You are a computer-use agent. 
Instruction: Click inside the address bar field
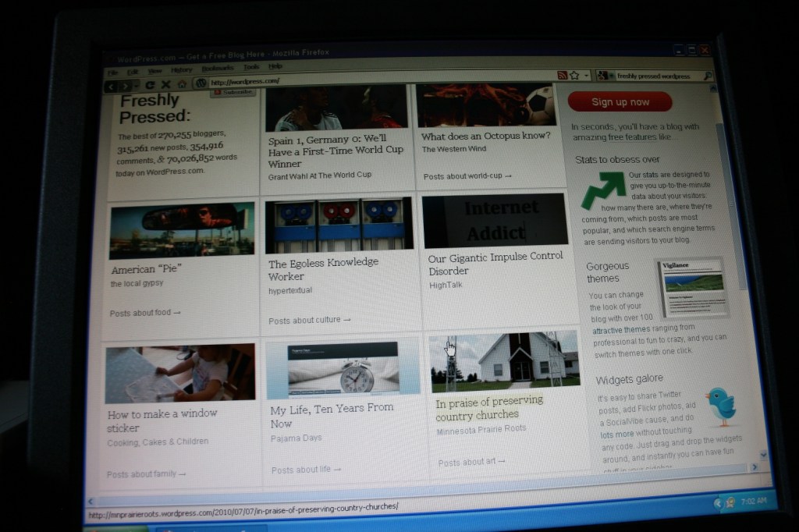point(351,80)
